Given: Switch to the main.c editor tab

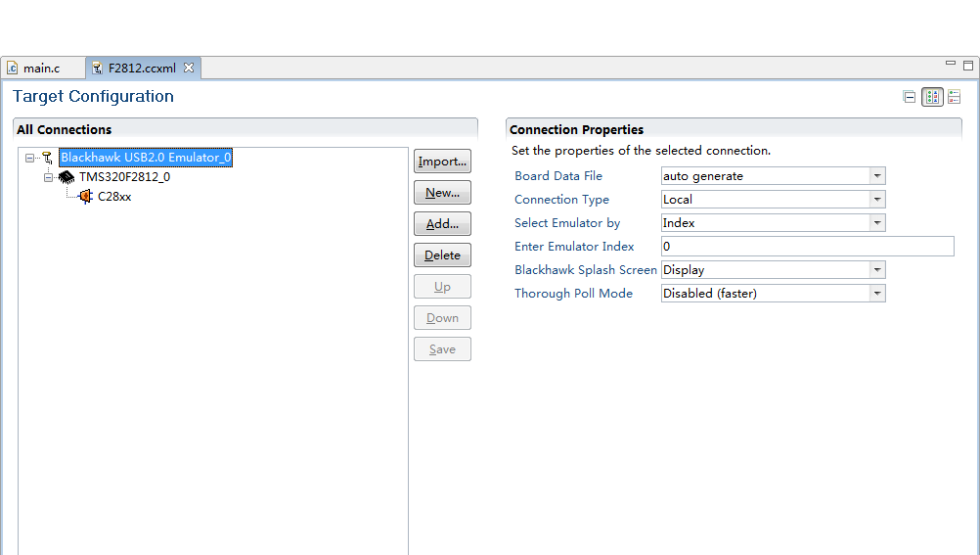Looking at the screenshot, I should coord(41,69).
